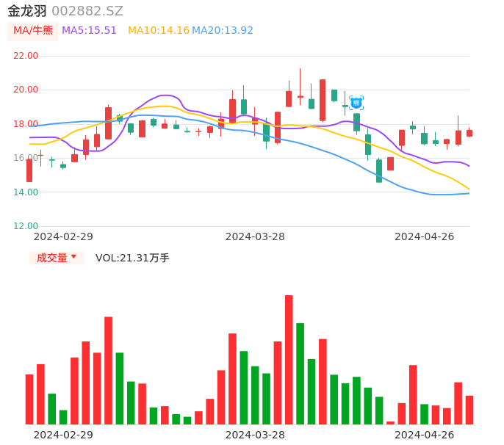Click the tallest red volume bar
Viewport: 504px width, 445px height.
(289, 360)
